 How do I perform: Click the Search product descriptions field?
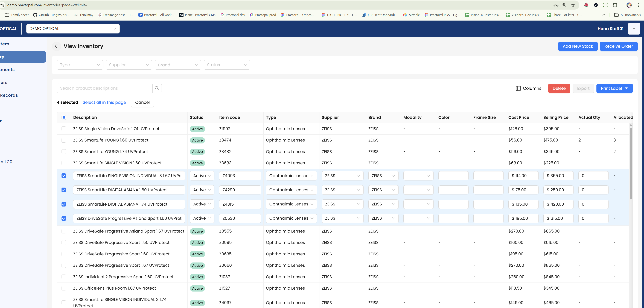click(104, 88)
